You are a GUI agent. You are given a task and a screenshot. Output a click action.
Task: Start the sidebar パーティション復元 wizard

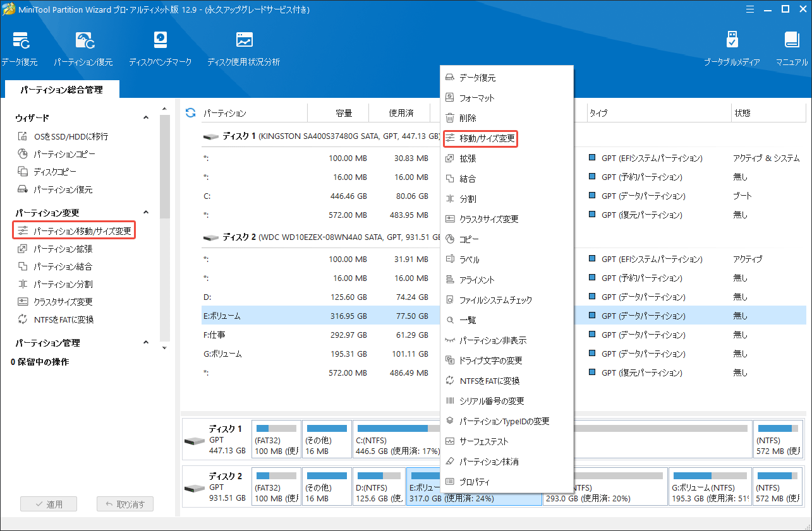[55, 189]
